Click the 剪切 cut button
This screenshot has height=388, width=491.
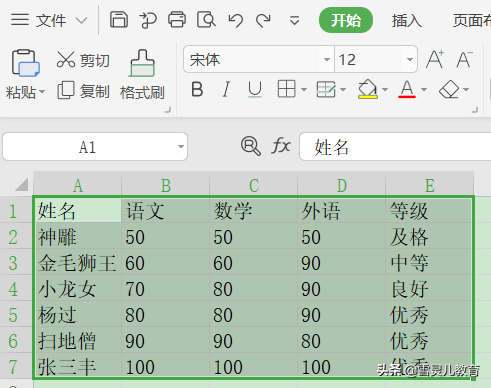tap(83, 60)
